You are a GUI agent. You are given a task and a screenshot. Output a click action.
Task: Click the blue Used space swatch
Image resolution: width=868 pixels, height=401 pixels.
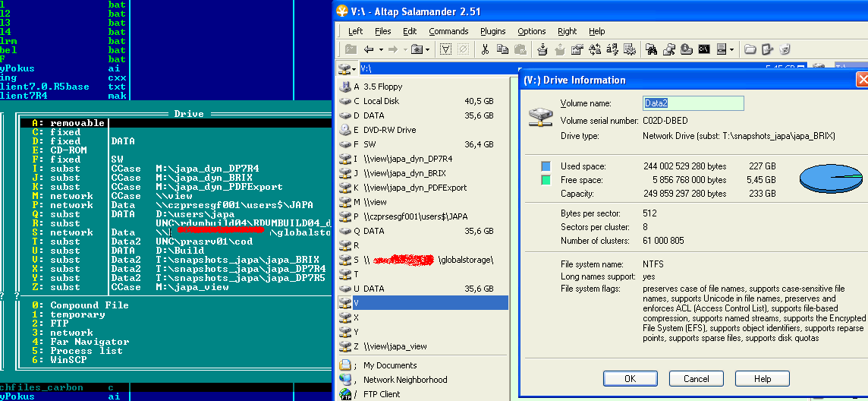(x=546, y=166)
